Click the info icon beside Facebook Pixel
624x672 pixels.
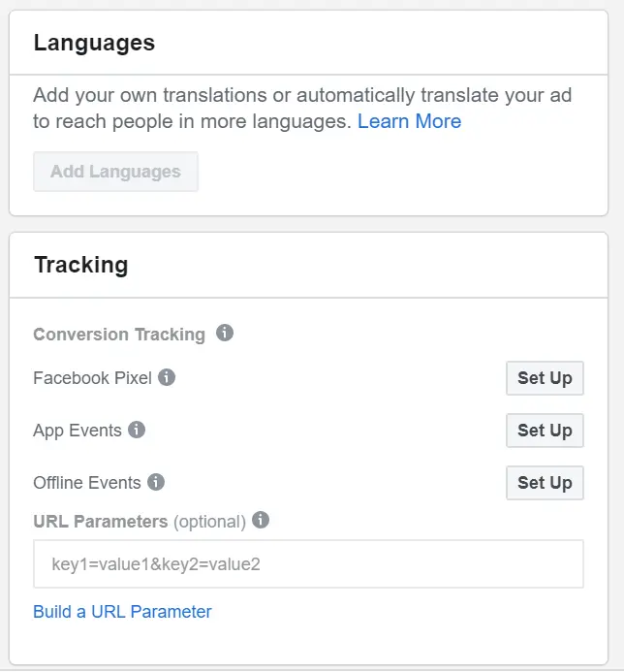pyautogui.click(x=167, y=377)
